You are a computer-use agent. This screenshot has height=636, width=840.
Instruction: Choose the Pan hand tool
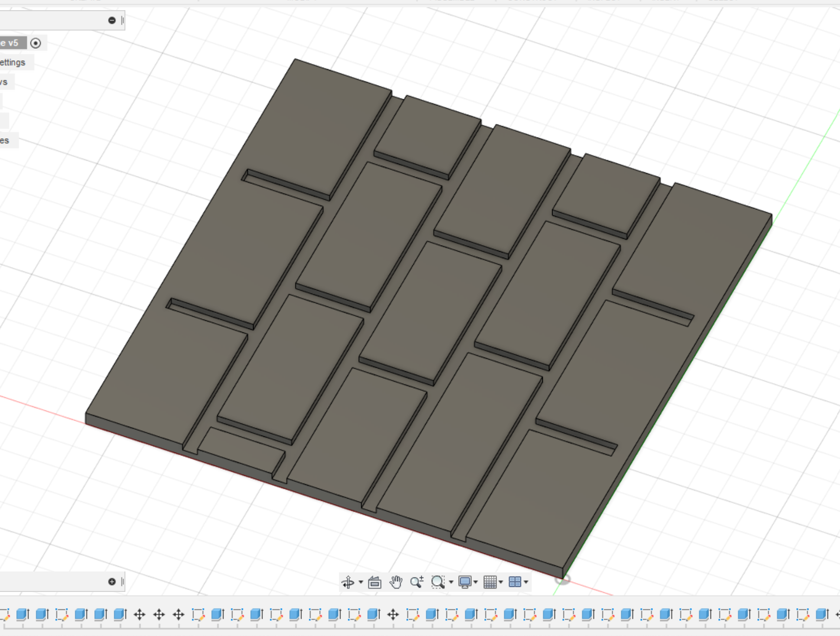[x=396, y=582]
